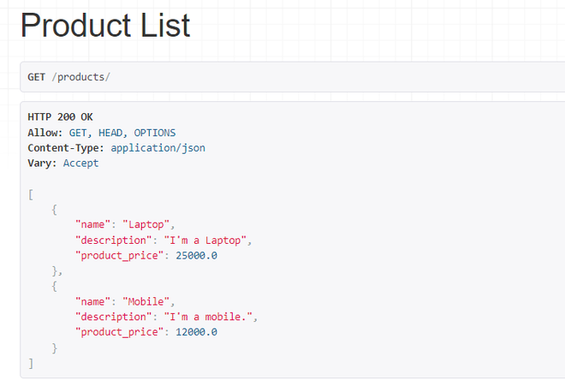Select the application/json header value
Image resolution: width=565 pixels, height=392 pixels.
(158, 148)
